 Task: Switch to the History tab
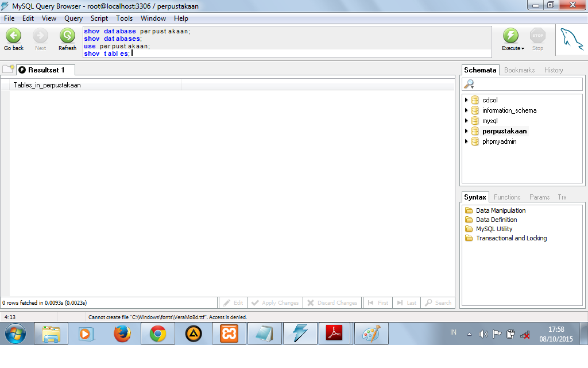click(x=554, y=70)
